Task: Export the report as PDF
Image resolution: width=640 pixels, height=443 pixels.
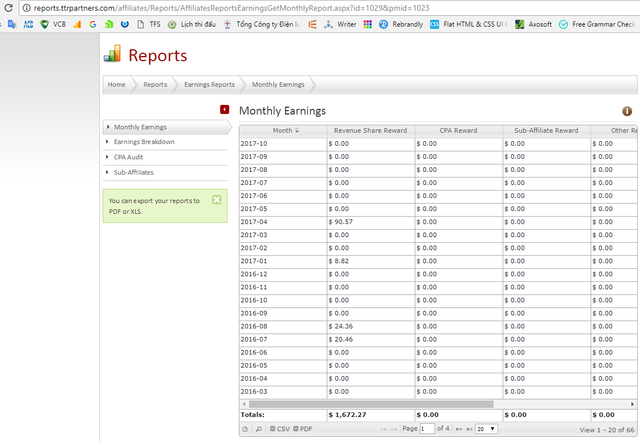Action: coord(303,428)
